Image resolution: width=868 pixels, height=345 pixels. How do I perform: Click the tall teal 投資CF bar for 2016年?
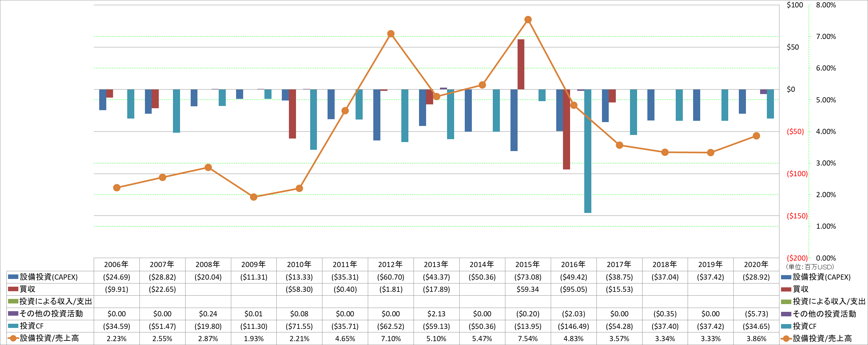click(x=588, y=151)
